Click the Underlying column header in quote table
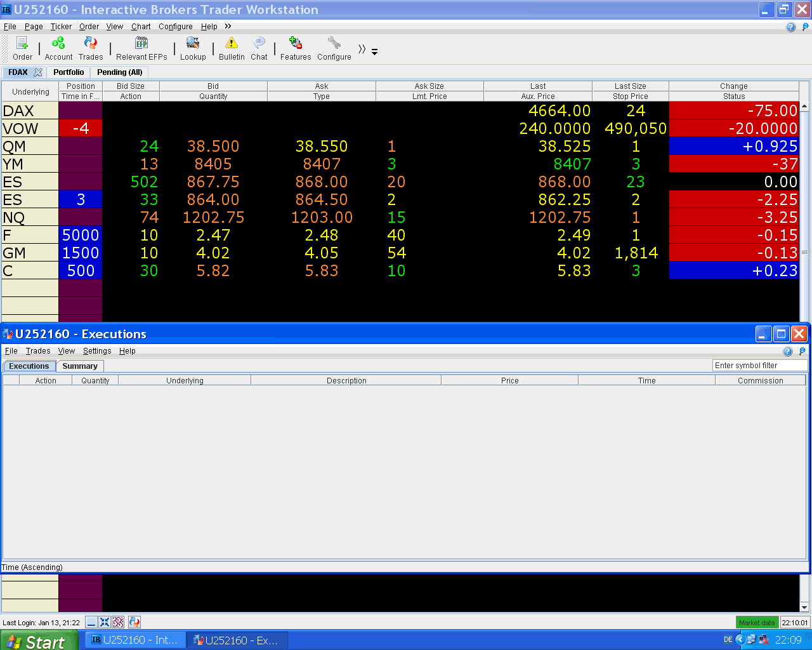Image resolution: width=812 pixels, height=650 pixels. [x=30, y=91]
